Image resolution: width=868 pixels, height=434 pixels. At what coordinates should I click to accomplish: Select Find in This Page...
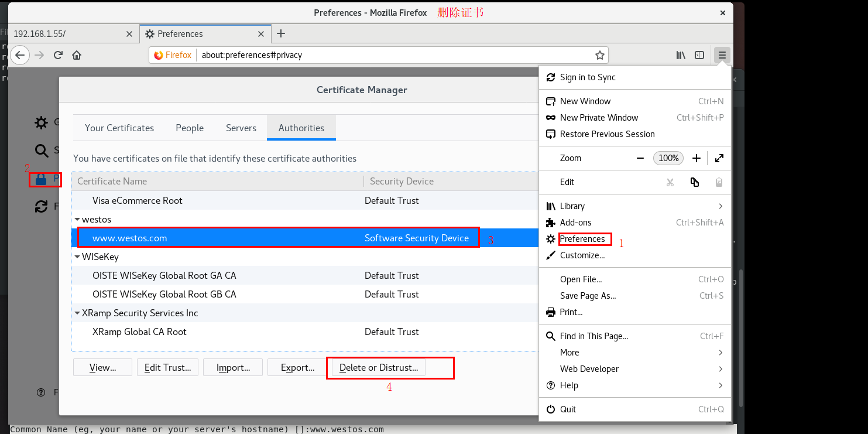(635, 336)
